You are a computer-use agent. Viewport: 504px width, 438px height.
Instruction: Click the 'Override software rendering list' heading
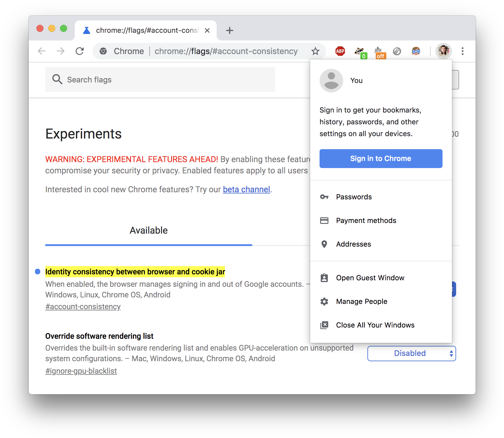point(99,336)
